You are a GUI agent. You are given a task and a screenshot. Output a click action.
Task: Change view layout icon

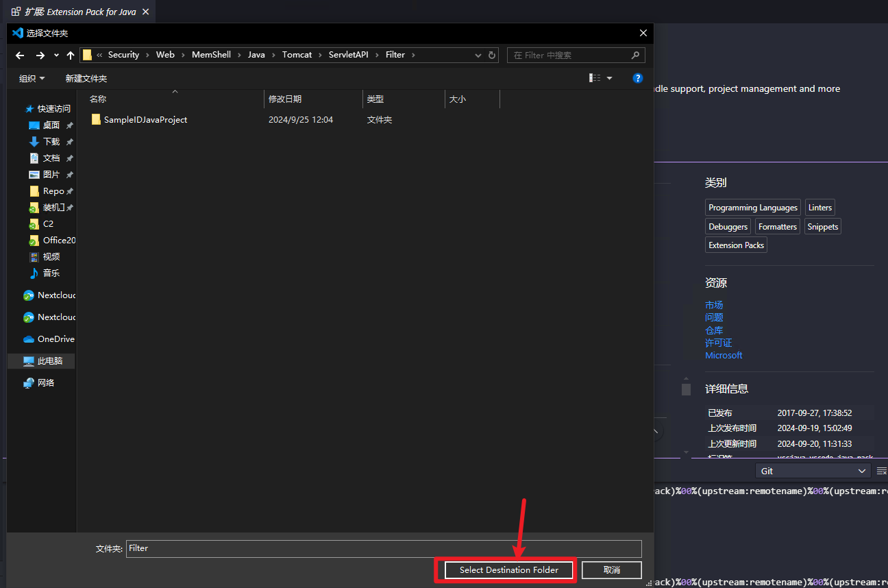click(x=595, y=78)
